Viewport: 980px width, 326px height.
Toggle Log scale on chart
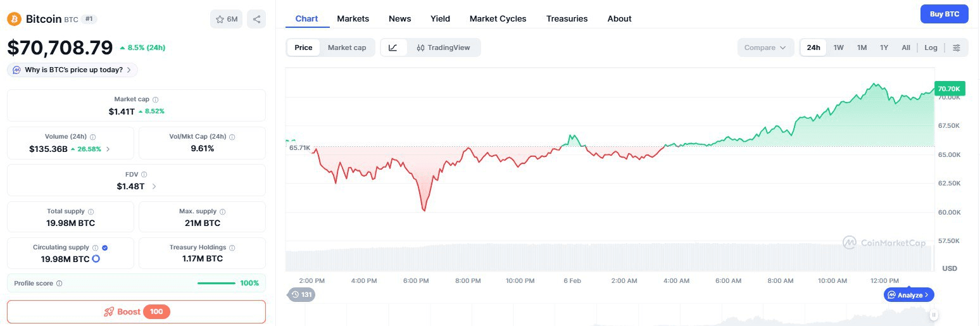931,47
